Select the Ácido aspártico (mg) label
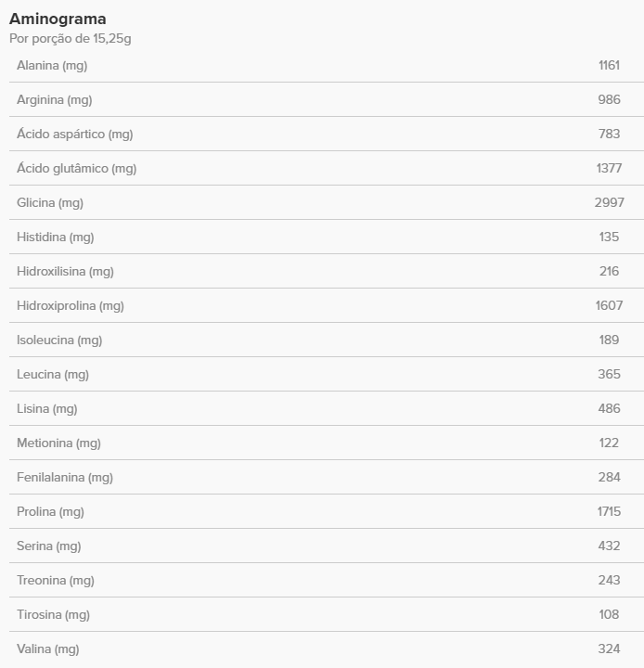This screenshot has width=644, height=668. 74,134
